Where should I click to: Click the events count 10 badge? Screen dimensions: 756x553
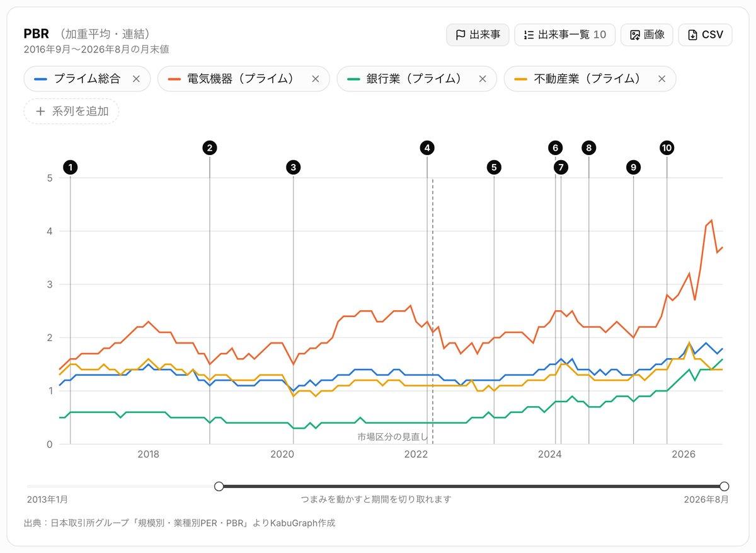click(x=600, y=35)
